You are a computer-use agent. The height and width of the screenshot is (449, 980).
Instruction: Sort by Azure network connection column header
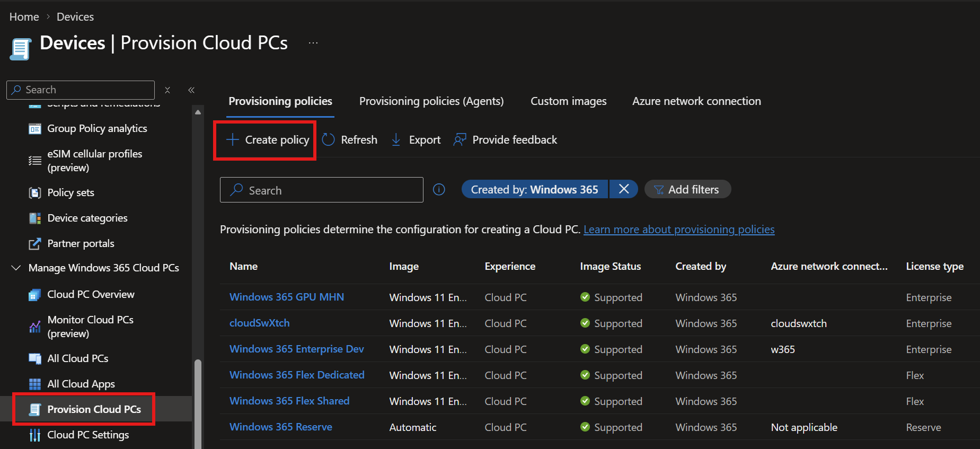pos(829,267)
